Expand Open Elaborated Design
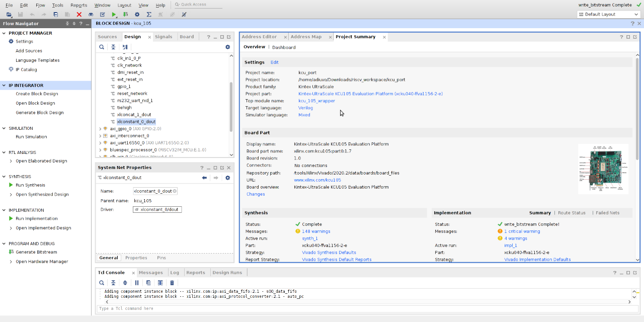The height and width of the screenshot is (322, 644). [11, 161]
